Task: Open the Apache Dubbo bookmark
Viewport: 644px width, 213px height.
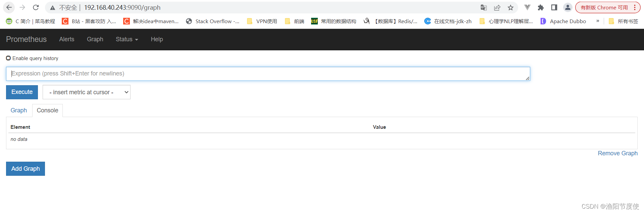Action: (563, 21)
